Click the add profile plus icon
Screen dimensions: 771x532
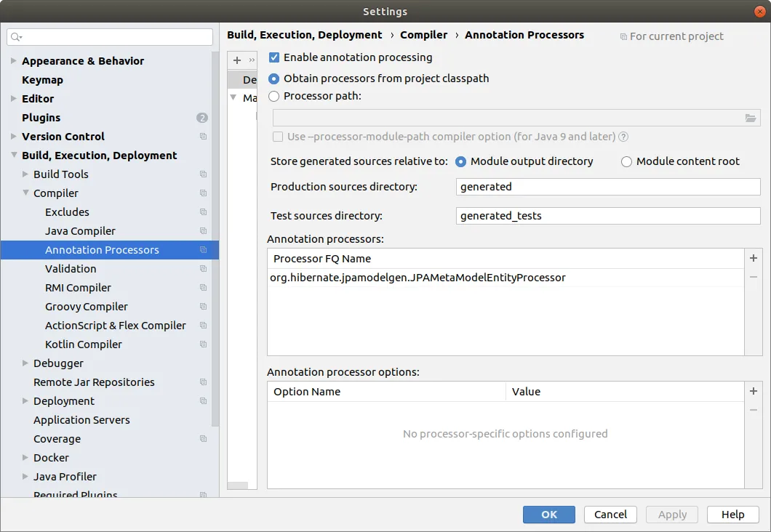click(236, 60)
